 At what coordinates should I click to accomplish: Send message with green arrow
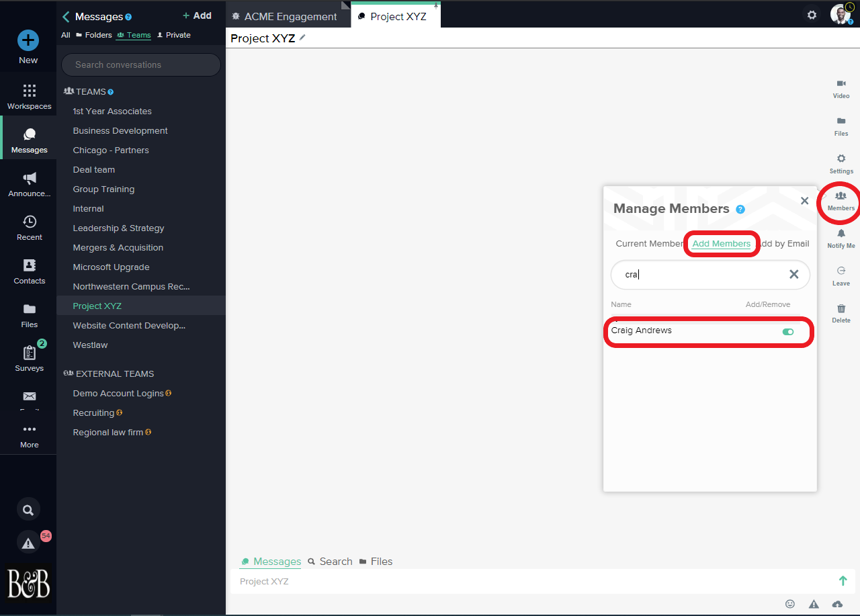click(x=843, y=581)
